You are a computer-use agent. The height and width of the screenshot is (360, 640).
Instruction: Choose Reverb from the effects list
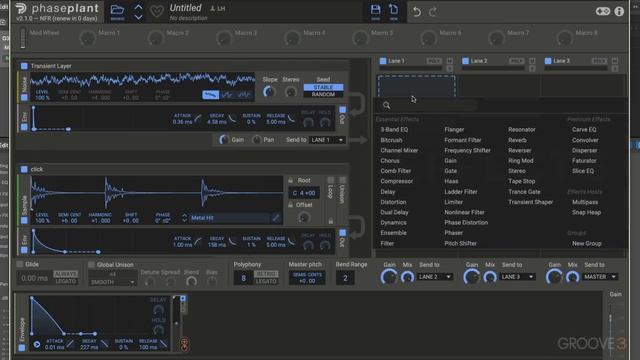[x=517, y=140]
